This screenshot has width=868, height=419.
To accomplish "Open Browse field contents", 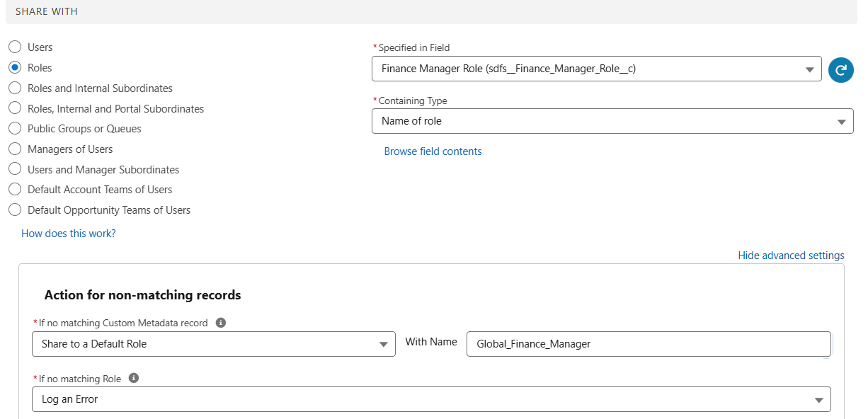I will point(433,151).
